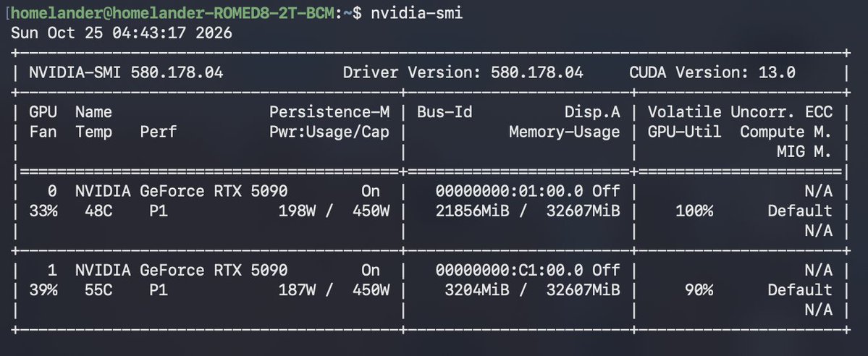Click the 21856MiB memory usage value

472,211
